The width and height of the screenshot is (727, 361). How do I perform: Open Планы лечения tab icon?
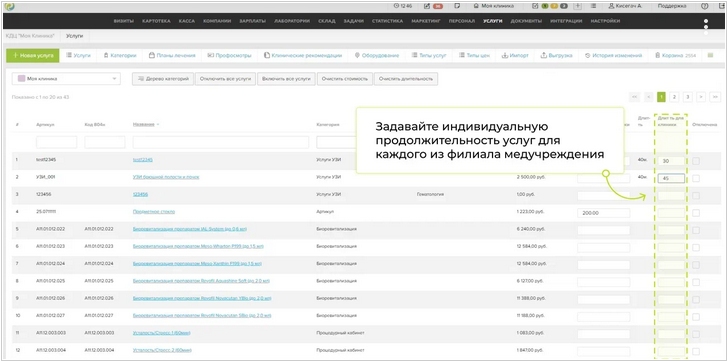point(152,56)
